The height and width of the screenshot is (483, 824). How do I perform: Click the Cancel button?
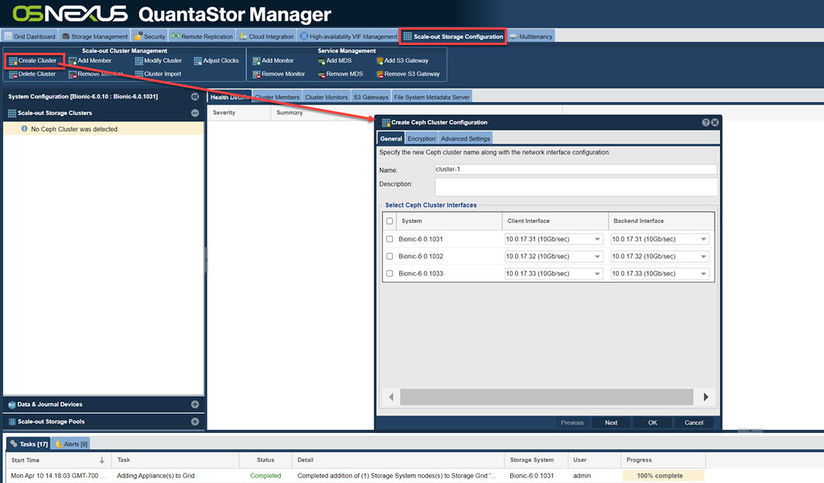[x=694, y=423]
